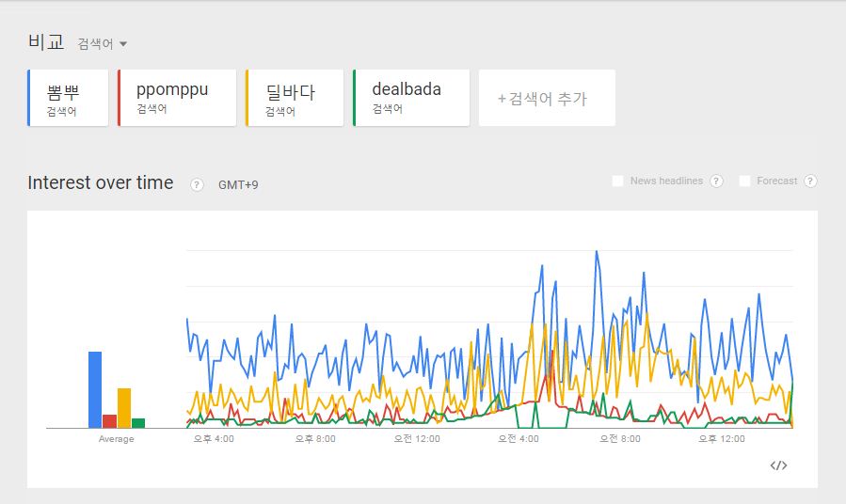
Task: Expand the 검색어 dropdown next to 비교
Action: click(103, 44)
